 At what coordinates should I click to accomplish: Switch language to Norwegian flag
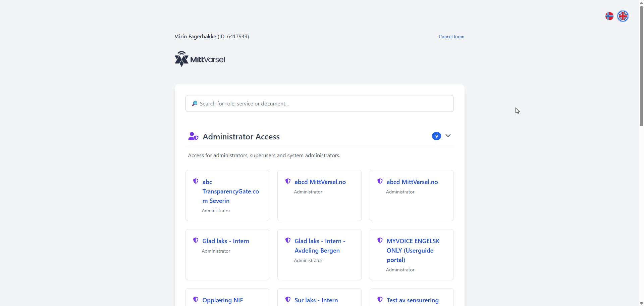[x=609, y=16]
